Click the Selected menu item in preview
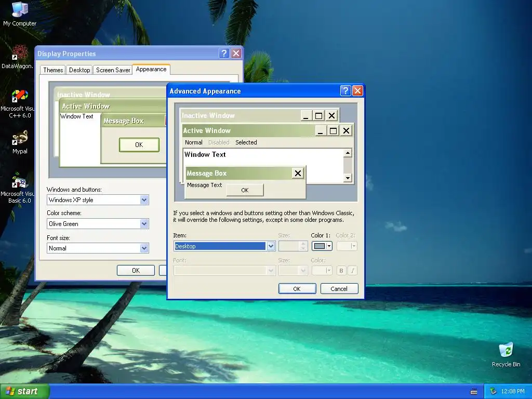The width and height of the screenshot is (532, 399). click(246, 142)
